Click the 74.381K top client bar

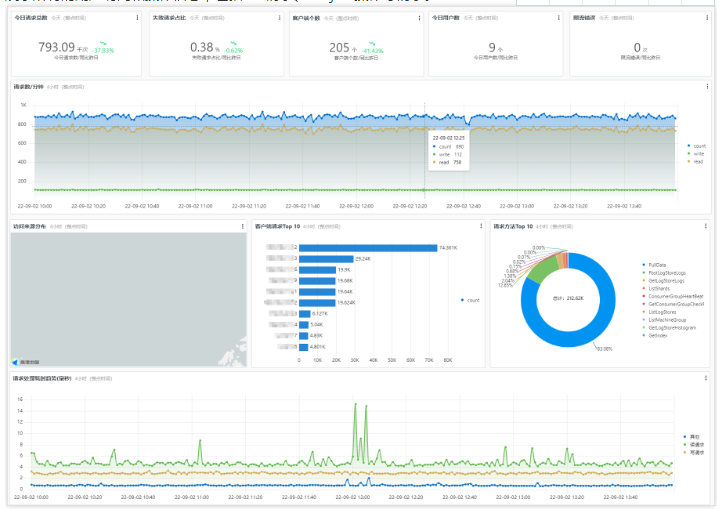368,248
